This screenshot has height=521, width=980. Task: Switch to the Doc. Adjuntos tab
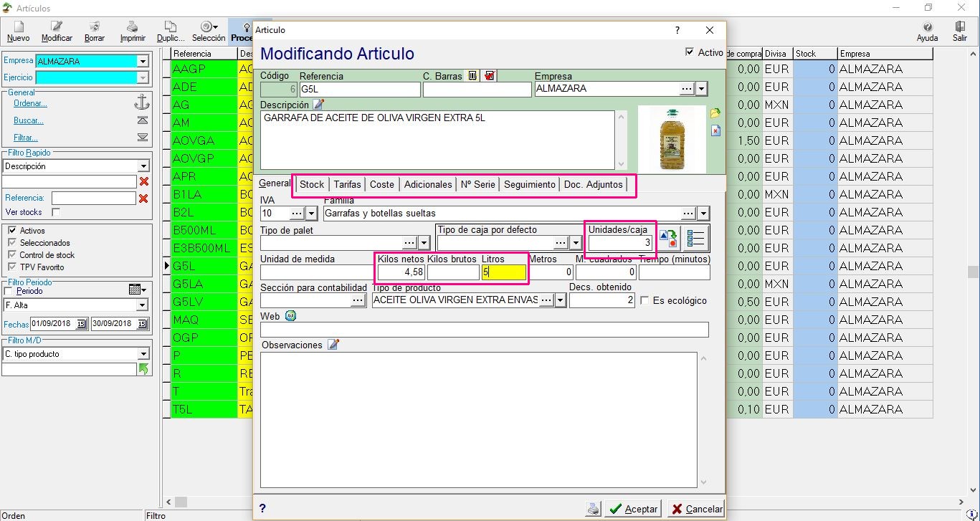(x=594, y=184)
